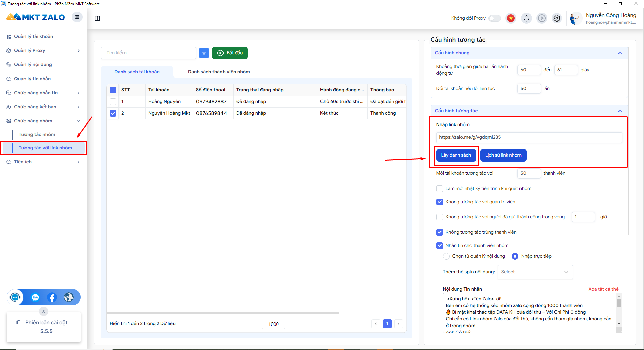Open the Facebook contact icon

click(x=52, y=297)
